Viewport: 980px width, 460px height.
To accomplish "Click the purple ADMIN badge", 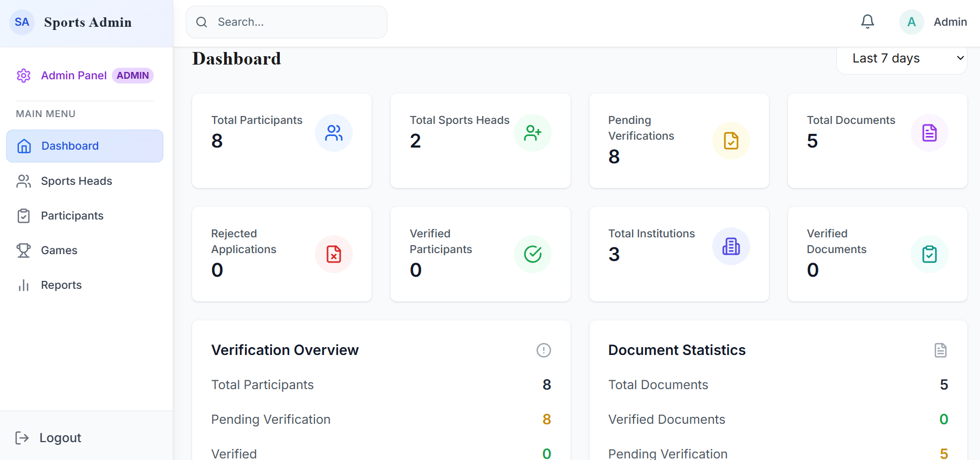I will coord(133,76).
